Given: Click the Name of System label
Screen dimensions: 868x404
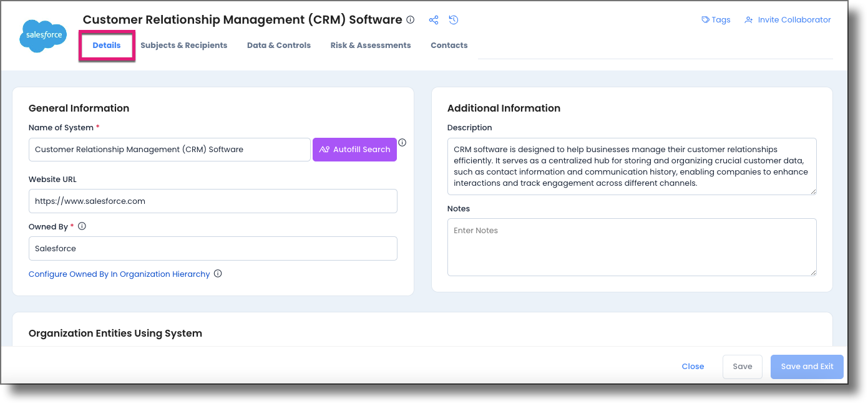Looking at the screenshot, I should coord(61,127).
